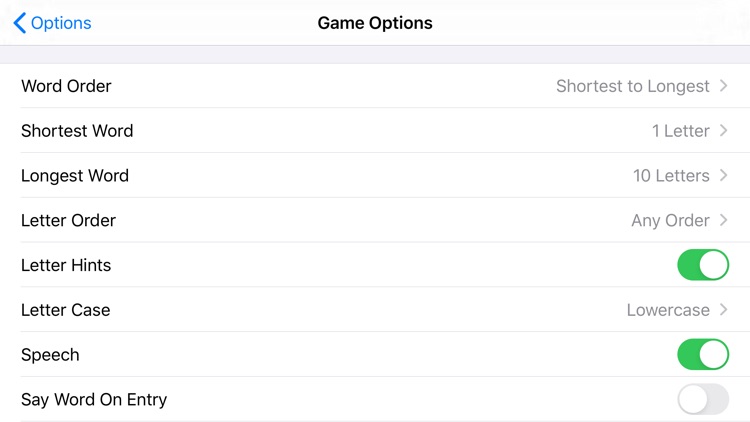Toggle the Letter Hints switch
Image resolution: width=750 pixels, height=422 pixels.
703,265
